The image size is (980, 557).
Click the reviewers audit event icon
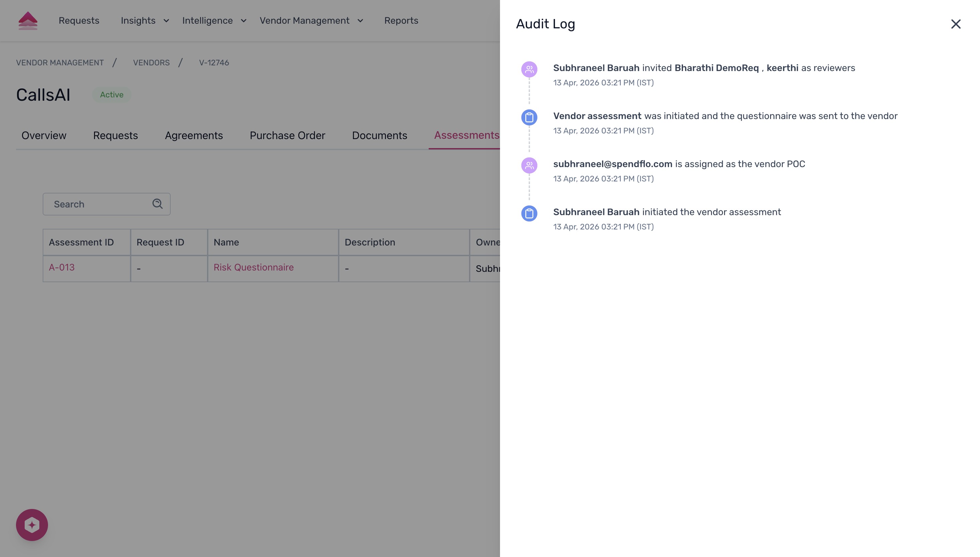pyautogui.click(x=529, y=69)
